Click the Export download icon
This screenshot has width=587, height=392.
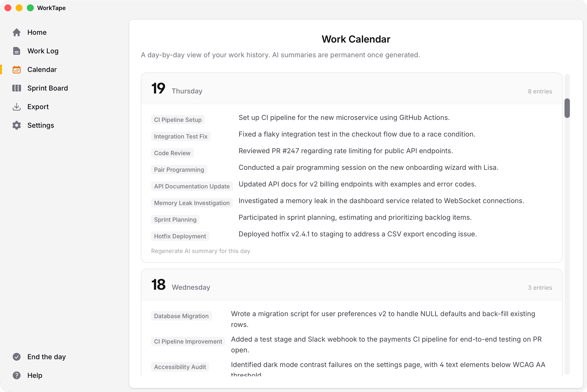pyautogui.click(x=16, y=107)
